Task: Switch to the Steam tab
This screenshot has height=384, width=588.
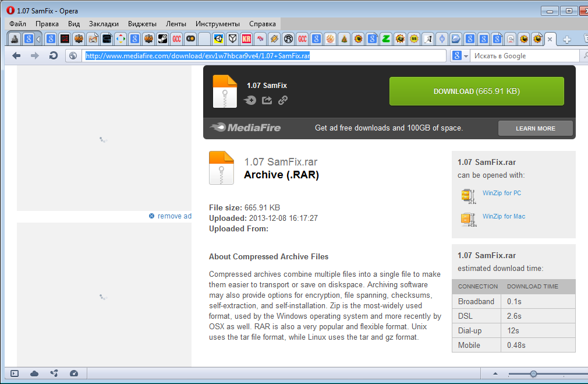Action: pyautogui.click(x=162, y=38)
